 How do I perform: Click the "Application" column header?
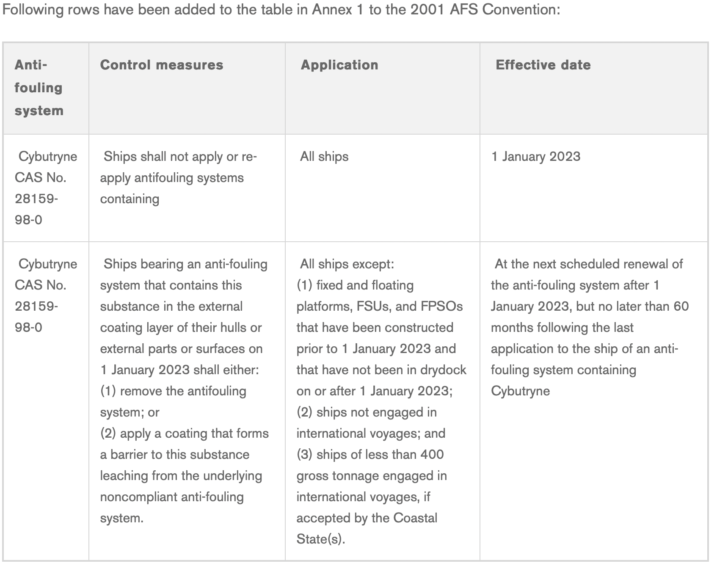coord(339,65)
